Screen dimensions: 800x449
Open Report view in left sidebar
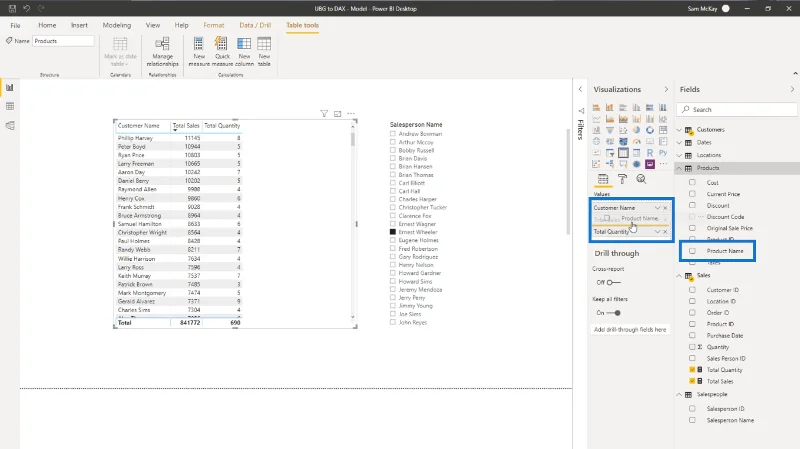tap(10, 87)
